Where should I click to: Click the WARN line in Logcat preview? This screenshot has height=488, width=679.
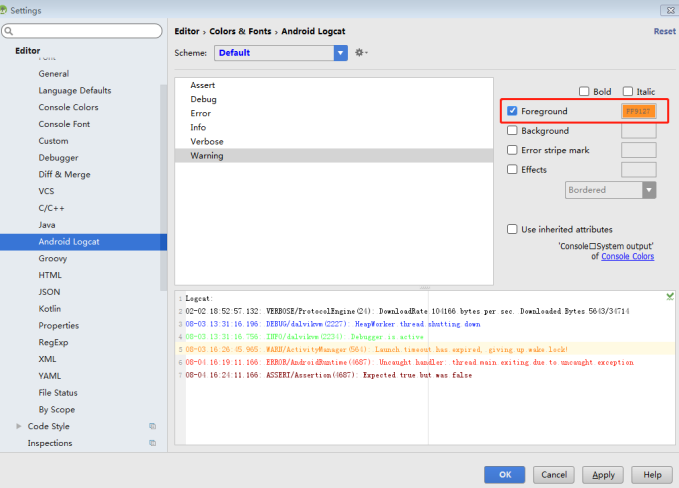[376, 349]
